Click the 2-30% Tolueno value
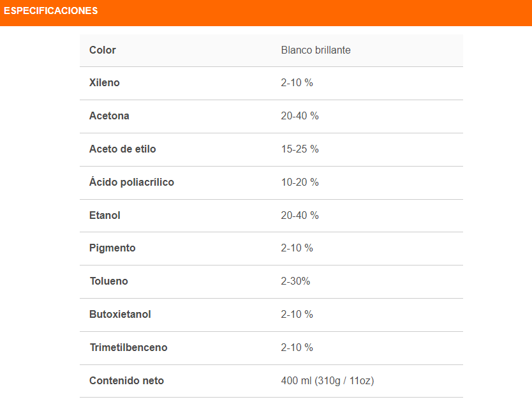The image size is (532, 411). click(295, 281)
